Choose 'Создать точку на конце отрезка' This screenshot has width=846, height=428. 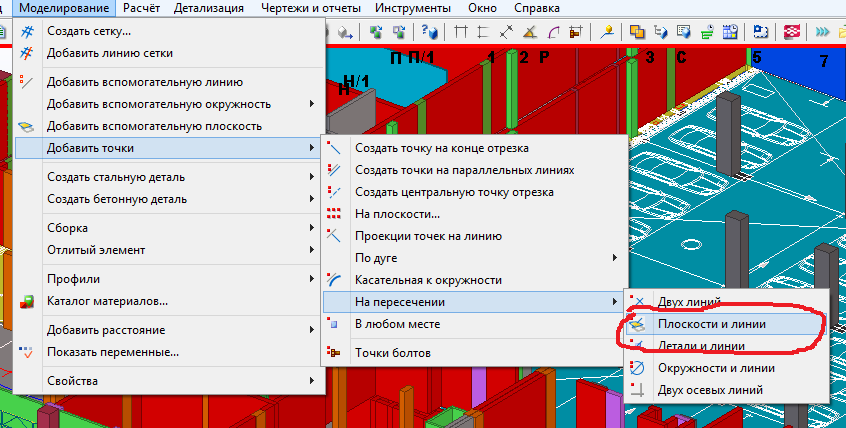(x=447, y=148)
